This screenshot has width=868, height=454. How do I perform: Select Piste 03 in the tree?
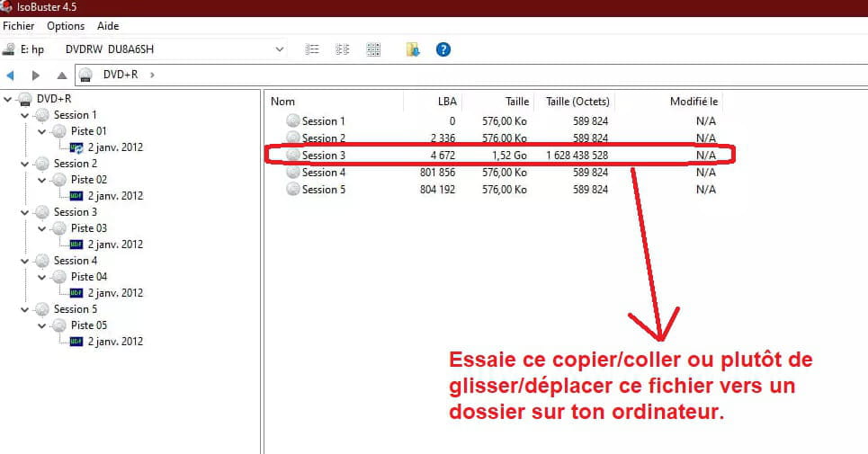pyautogui.click(x=88, y=227)
